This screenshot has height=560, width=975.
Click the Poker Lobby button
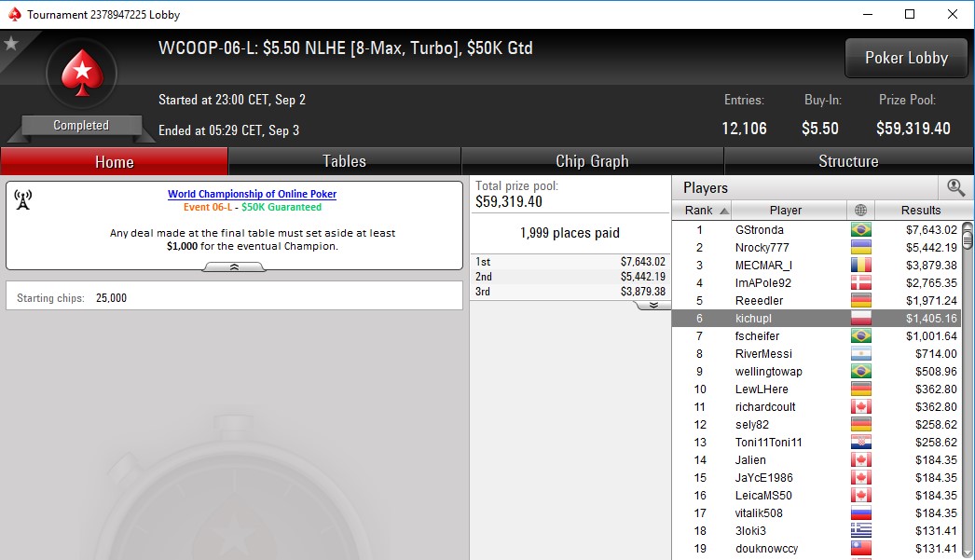(906, 58)
